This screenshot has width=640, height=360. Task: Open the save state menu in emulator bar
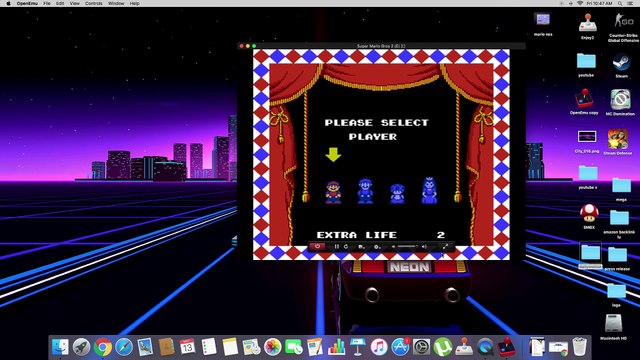click(361, 247)
